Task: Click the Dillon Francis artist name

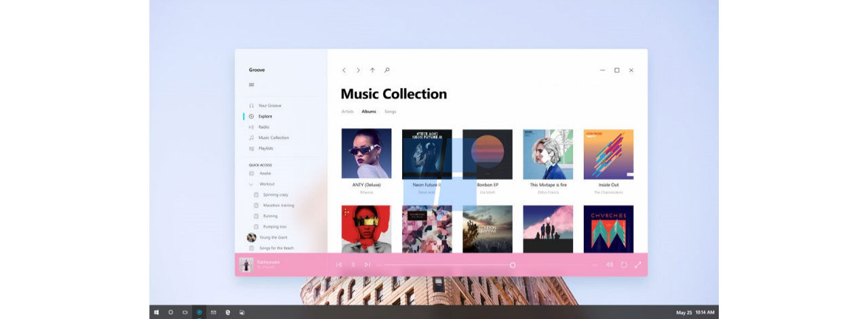Action: 548,192
